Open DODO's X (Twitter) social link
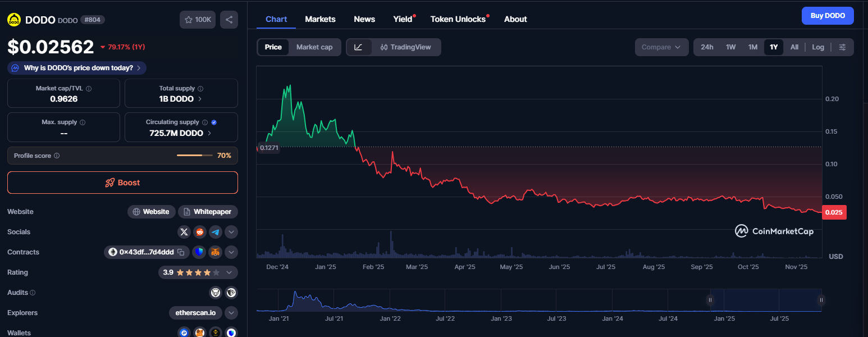This screenshot has height=337, width=868. 184,232
